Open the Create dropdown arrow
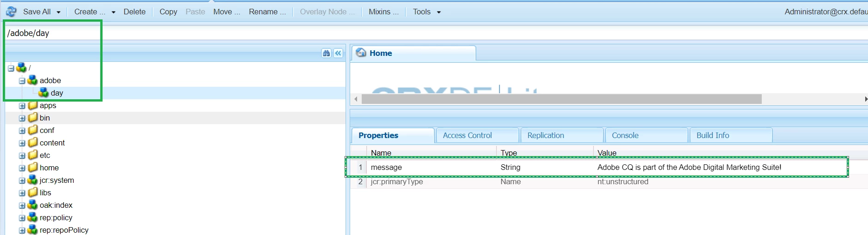 tap(114, 12)
